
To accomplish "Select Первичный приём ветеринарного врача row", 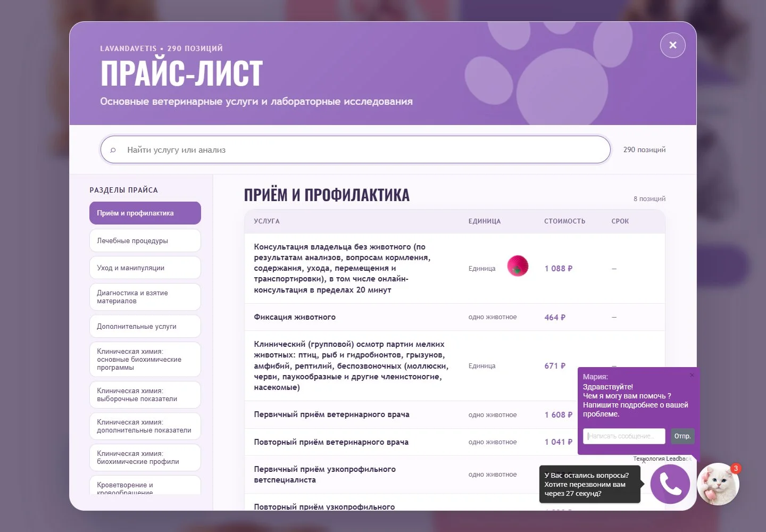I will coord(455,414).
